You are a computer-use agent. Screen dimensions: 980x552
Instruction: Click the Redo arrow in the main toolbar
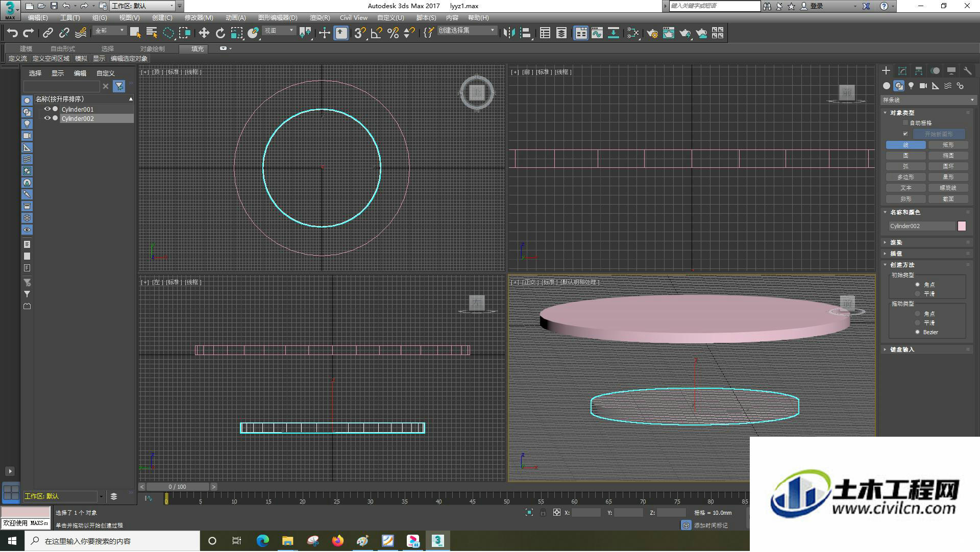click(x=29, y=33)
